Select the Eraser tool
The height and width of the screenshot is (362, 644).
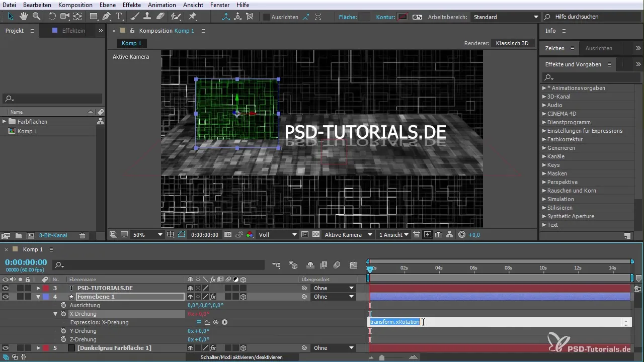[160, 16]
